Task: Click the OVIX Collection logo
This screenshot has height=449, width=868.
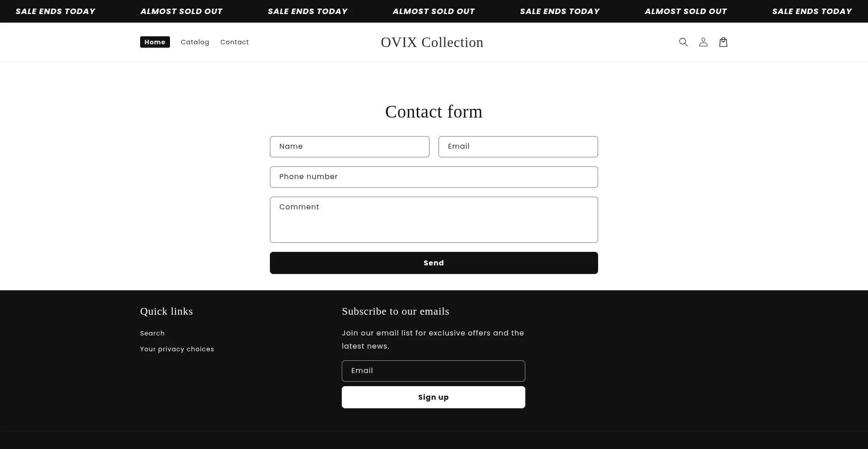Action: pyautogui.click(x=432, y=42)
